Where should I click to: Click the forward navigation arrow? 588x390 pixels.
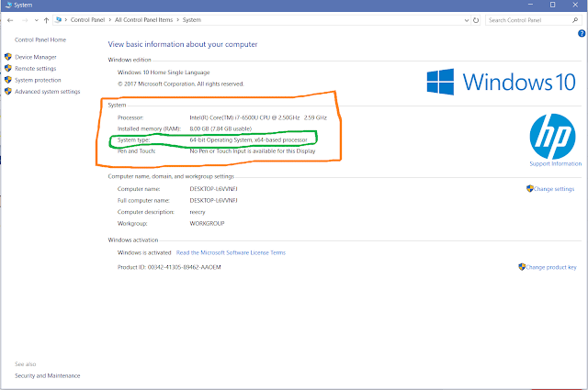click(x=25, y=20)
